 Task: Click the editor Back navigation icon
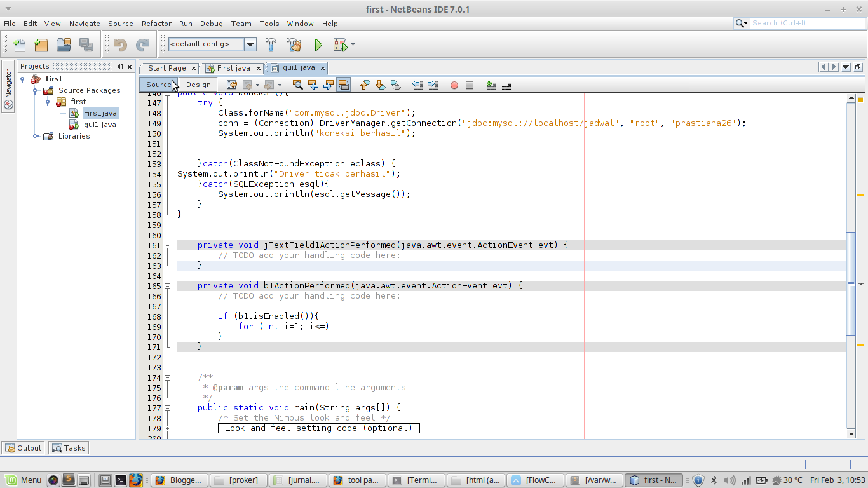tap(247, 85)
